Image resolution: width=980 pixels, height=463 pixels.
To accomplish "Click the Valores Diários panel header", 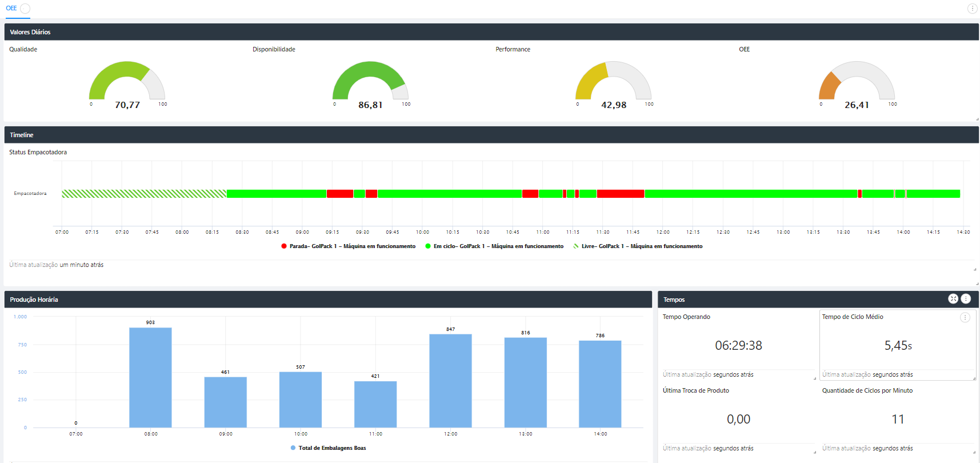I will (x=491, y=32).
